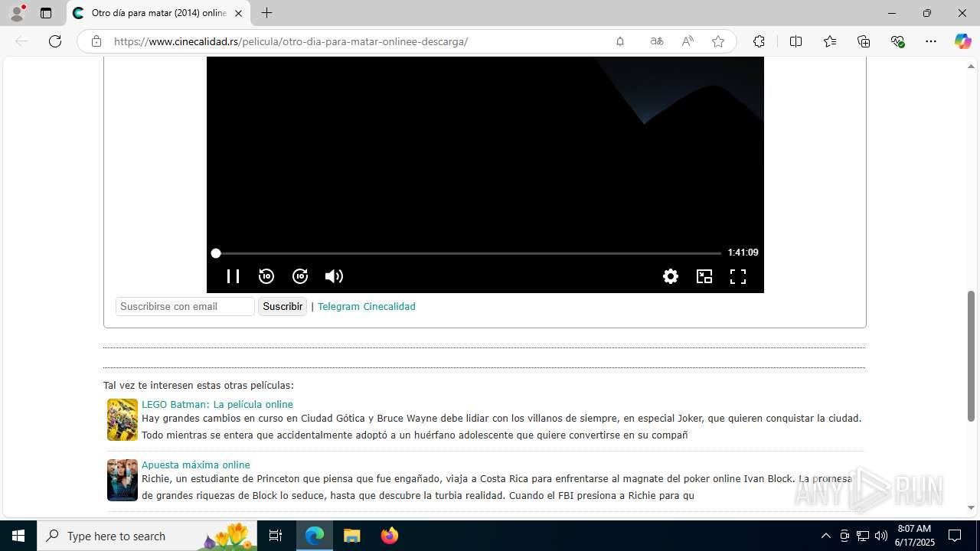Open the notification bell in address bar
The width and height of the screenshot is (980, 551).
620,41
